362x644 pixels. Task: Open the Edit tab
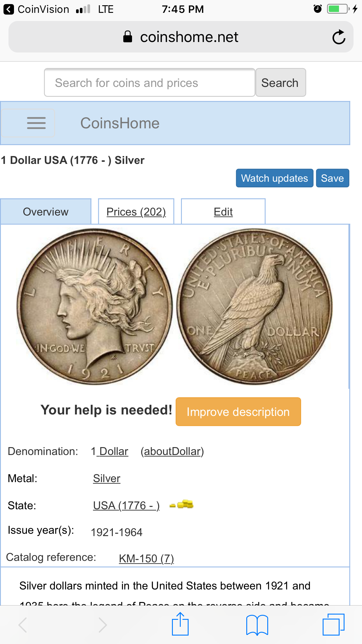(223, 212)
